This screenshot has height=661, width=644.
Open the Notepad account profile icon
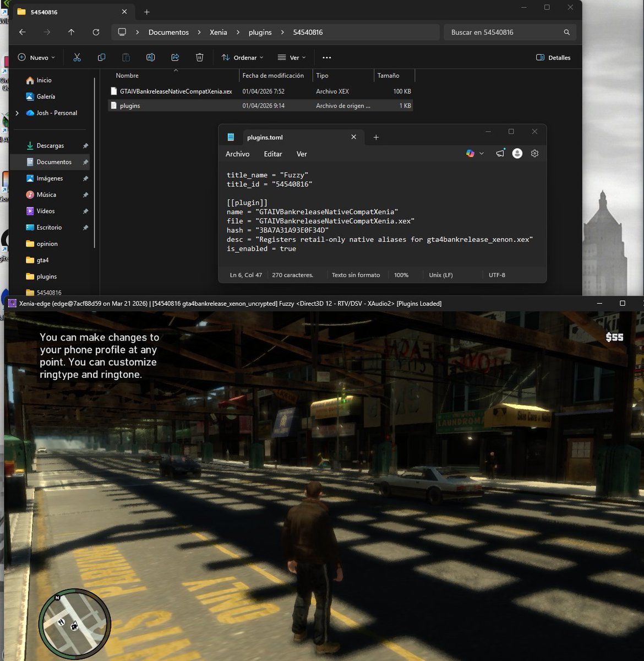(517, 154)
